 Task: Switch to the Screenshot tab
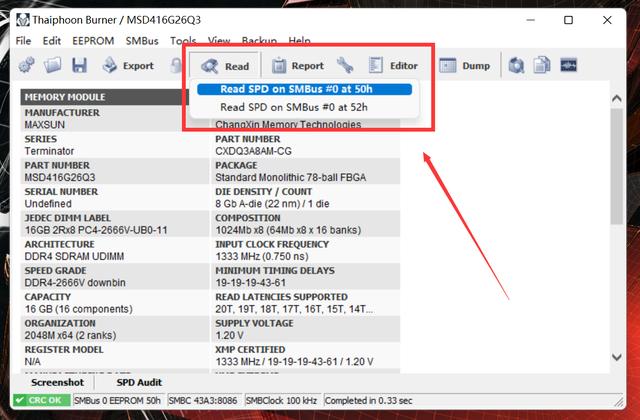pyautogui.click(x=58, y=382)
